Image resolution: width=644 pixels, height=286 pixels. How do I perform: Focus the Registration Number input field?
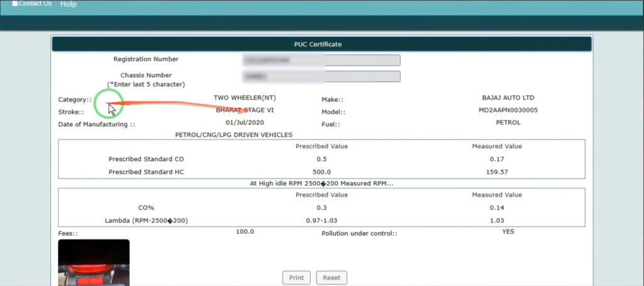pyautogui.click(x=321, y=60)
